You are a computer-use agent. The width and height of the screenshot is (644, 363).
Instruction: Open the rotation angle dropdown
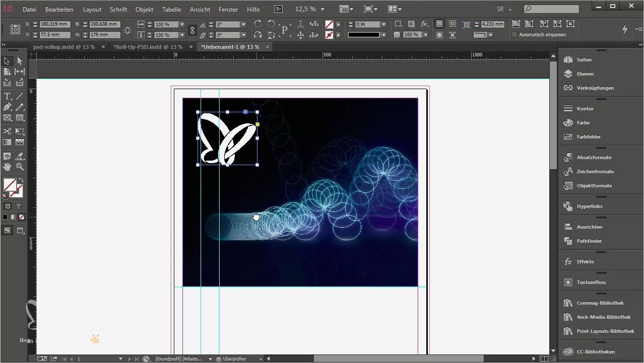[x=243, y=24]
